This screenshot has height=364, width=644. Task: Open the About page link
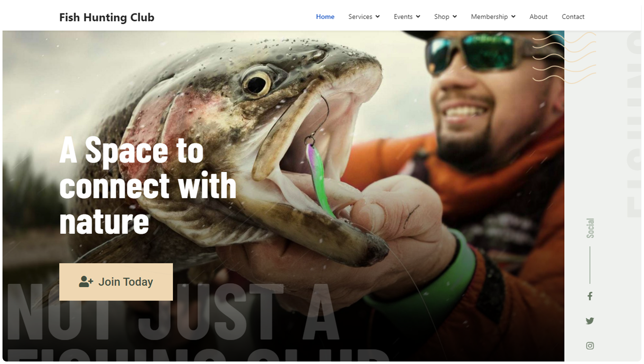coord(538,16)
